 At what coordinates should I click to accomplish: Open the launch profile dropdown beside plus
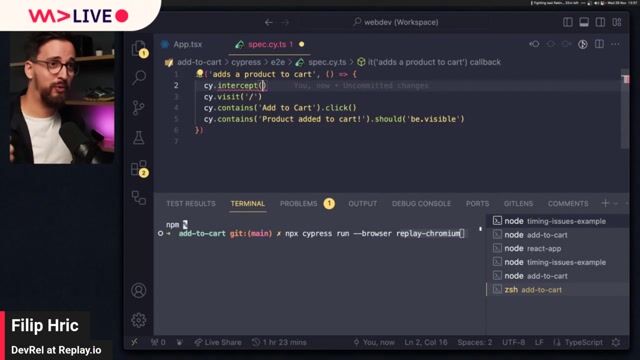[616, 203]
